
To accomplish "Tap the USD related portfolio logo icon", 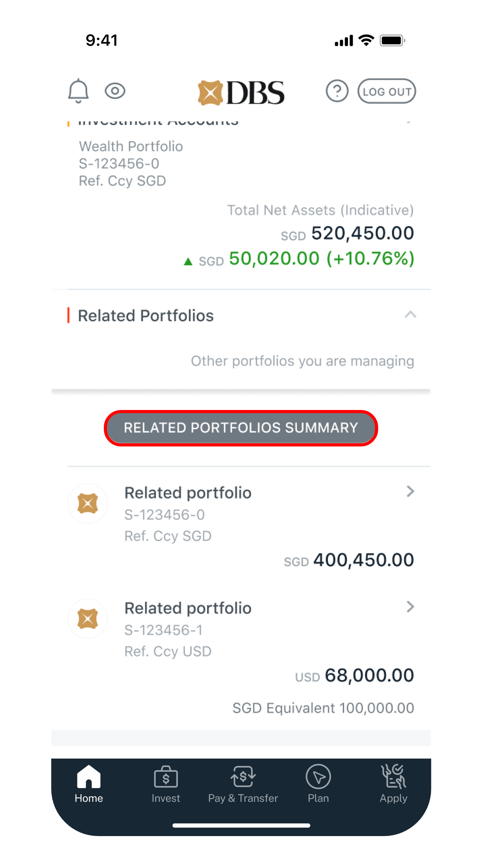I will point(88,619).
